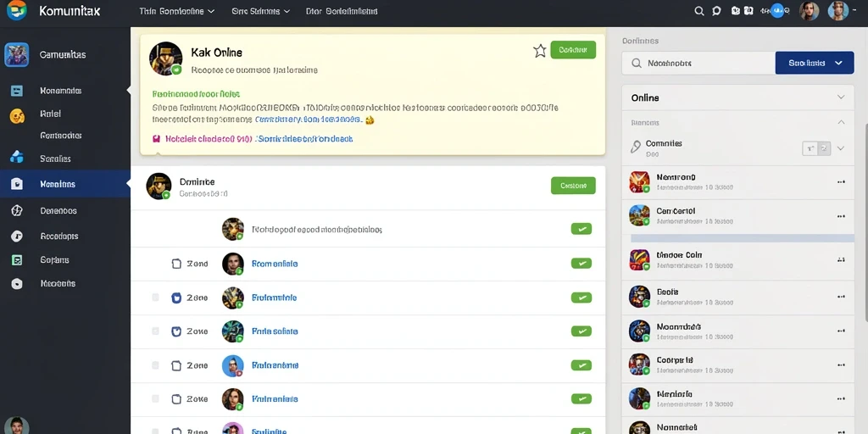
Task: Click the green square icon beside Sojians
Action: (17, 260)
